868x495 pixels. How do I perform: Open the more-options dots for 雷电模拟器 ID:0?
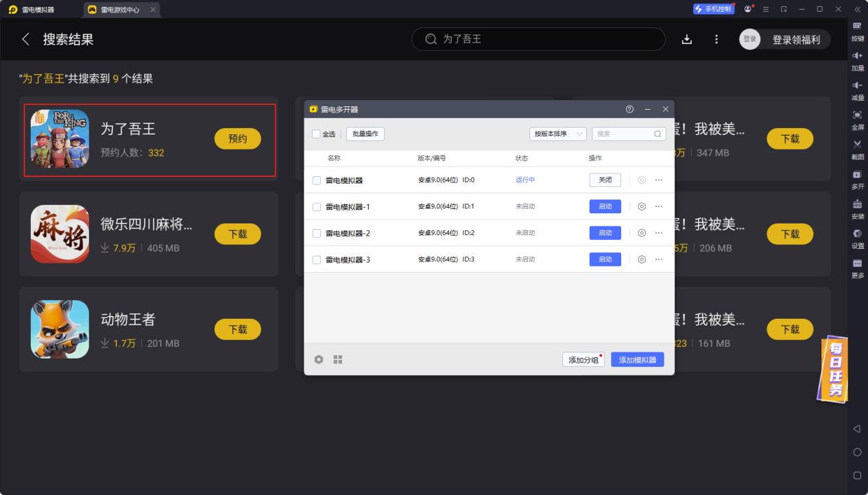[x=659, y=180]
